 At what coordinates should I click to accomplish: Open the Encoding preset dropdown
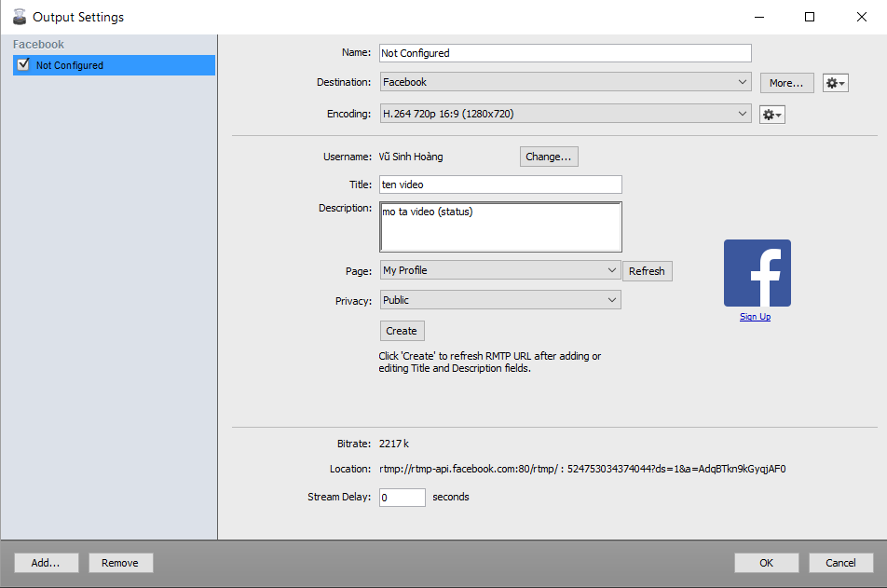(x=565, y=114)
